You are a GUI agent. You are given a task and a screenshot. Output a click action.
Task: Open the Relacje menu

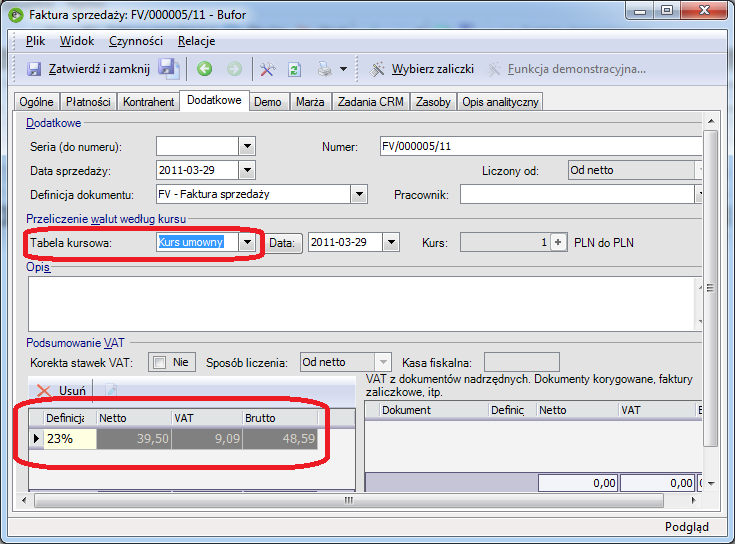(x=196, y=41)
